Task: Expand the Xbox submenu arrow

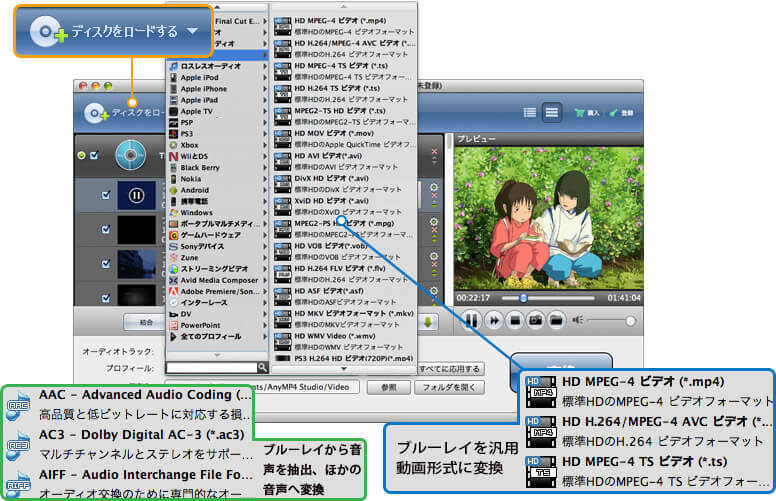Action: click(x=265, y=145)
